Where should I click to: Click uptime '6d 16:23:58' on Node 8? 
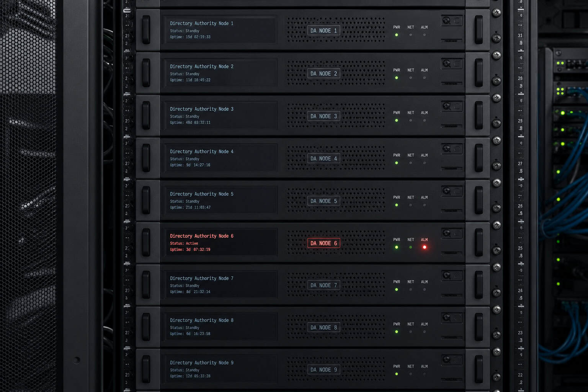(x=198, y=334)
